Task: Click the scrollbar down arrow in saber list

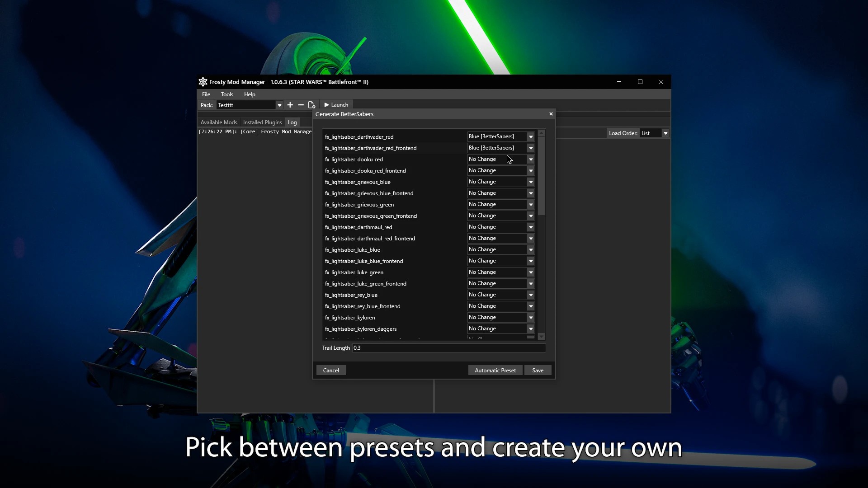Action: coord(541,337)
